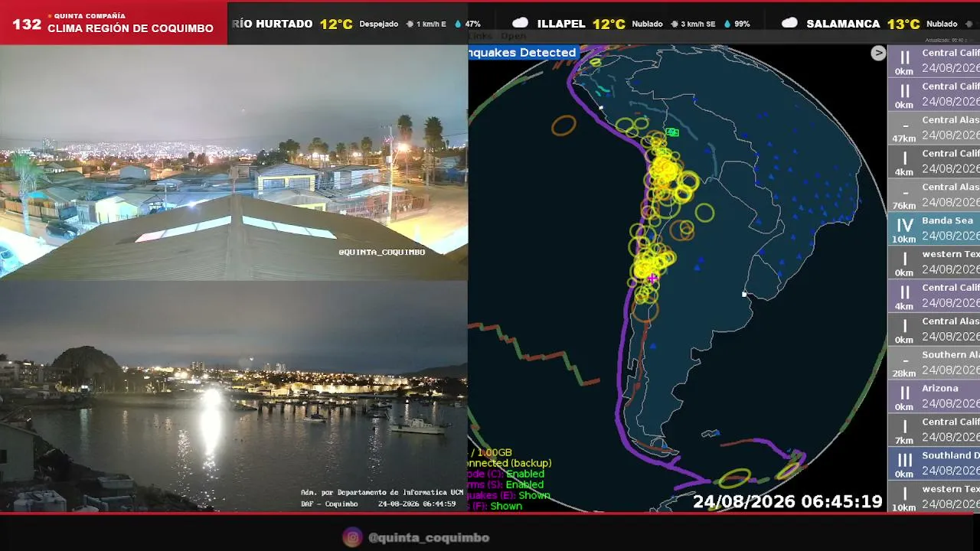Click the magenta cross epicenter marker on Chile
The image size is (980, 551).
point(652,278)
